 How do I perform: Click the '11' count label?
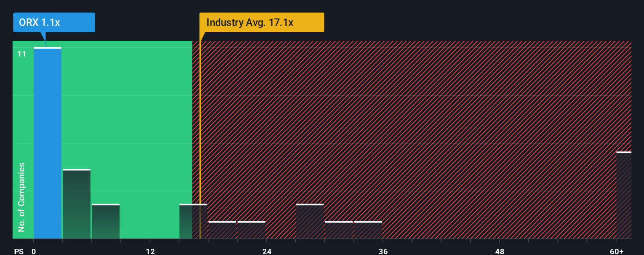22,54
